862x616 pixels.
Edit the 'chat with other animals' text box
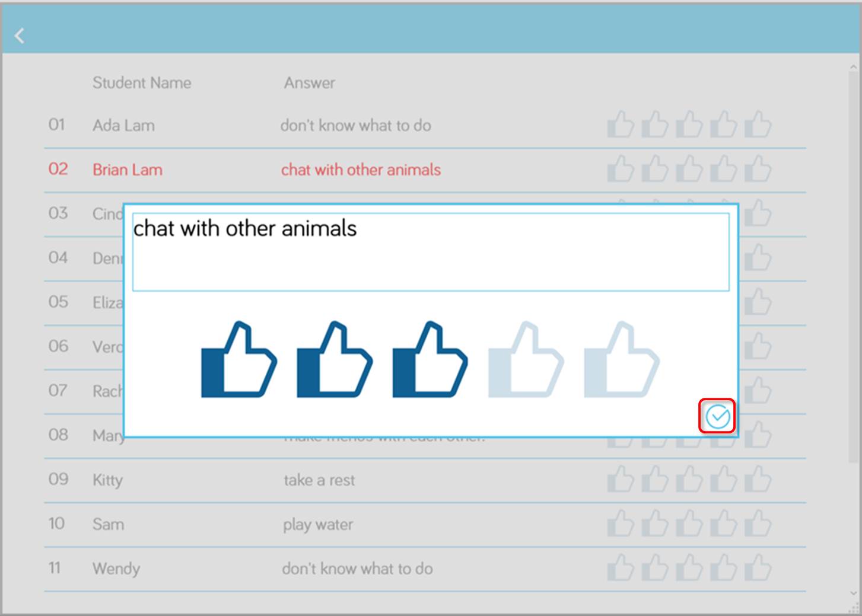[431, 252]
